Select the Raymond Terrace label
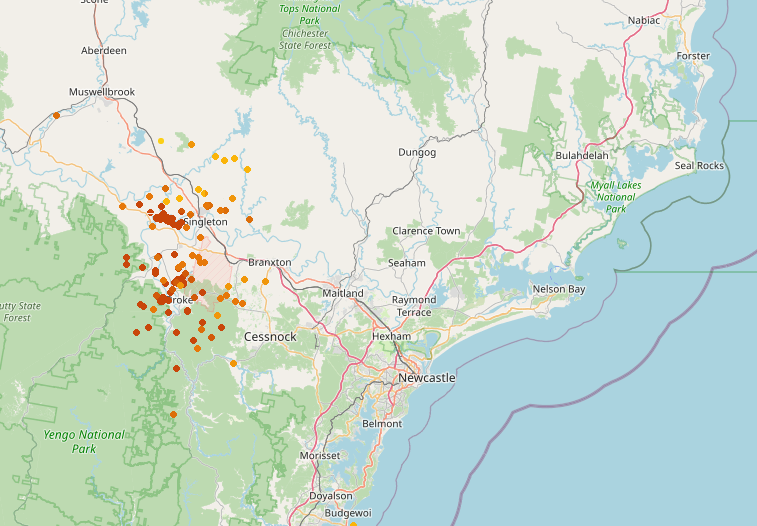The width and height of the screenshot is (757, 526). [x=414, y=306]
